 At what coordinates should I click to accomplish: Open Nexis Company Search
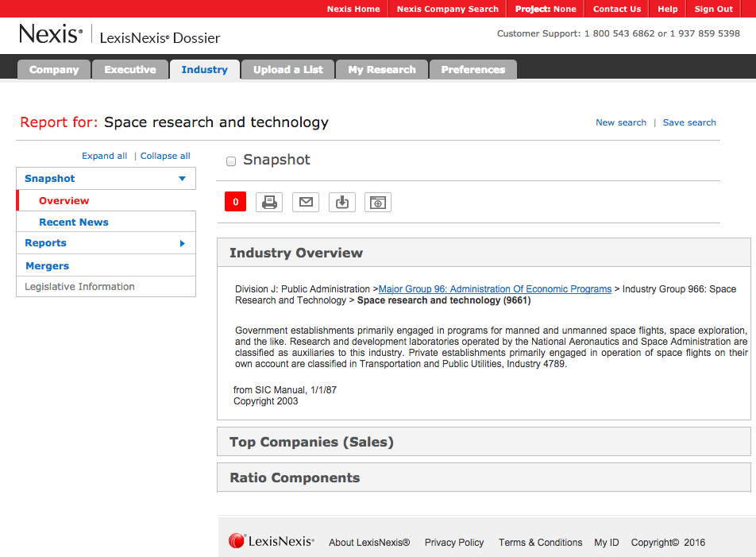pos(447,9)
